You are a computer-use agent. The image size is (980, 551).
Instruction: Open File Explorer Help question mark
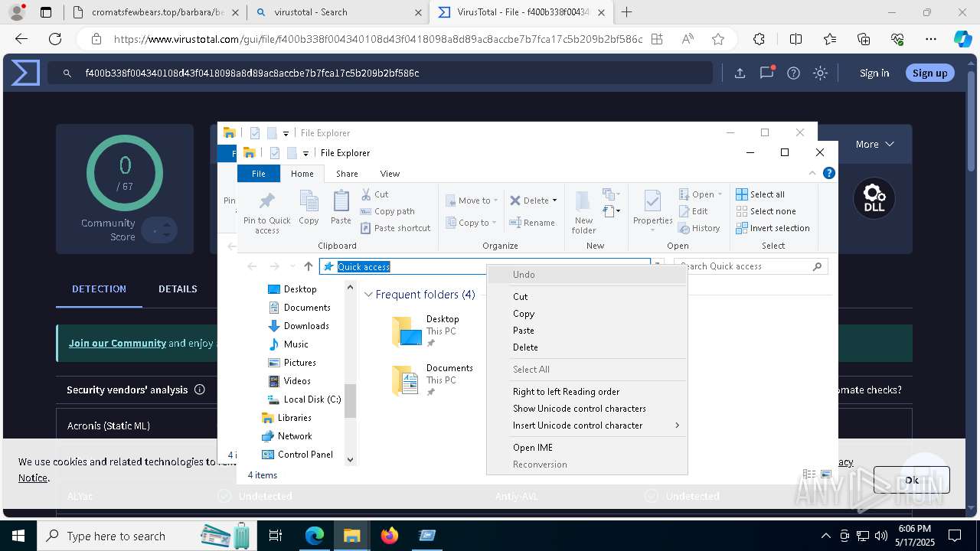tap(828, 174)
